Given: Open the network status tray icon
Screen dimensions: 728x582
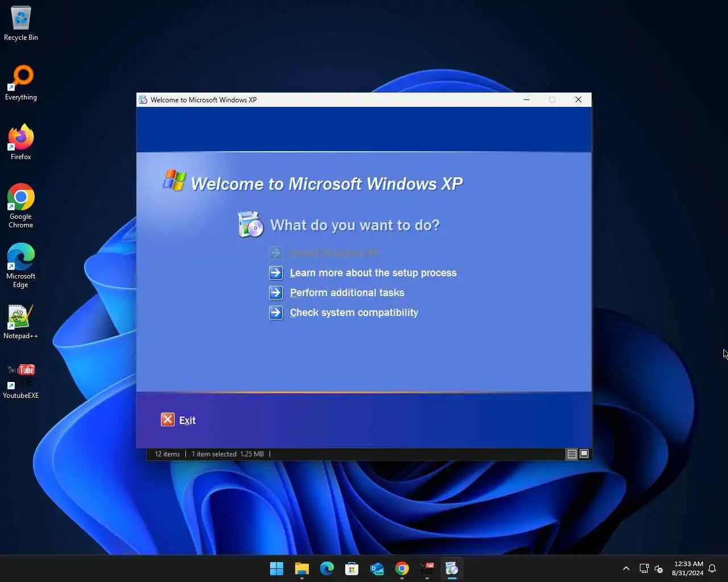Looking at the screenshot, I should coord(644,568).
